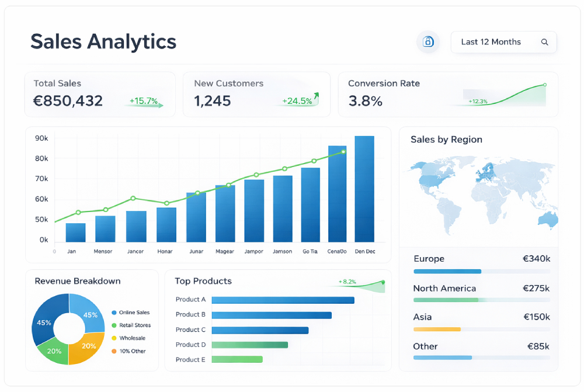
Task: Click the 90k axis label
Action: pos(41,138)
